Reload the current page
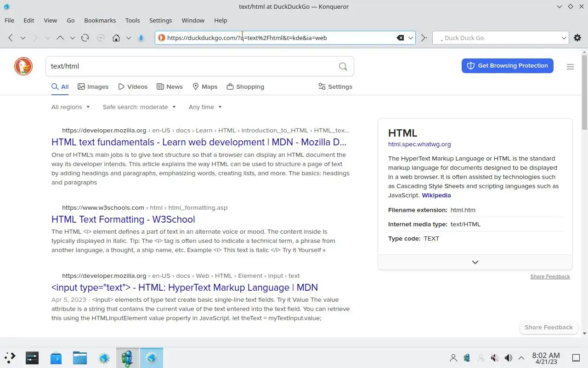Screen dimensions: 588x368 click(x=85, y=38)
